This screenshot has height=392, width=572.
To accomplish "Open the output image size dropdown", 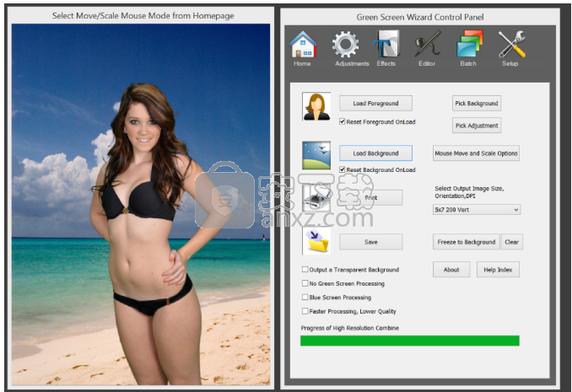I will 477,210.
